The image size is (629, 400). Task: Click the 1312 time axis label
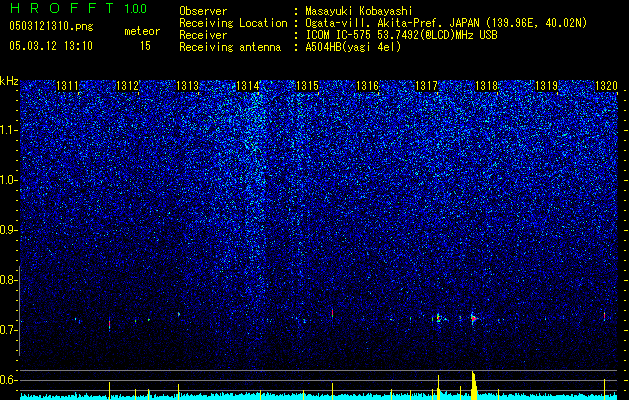[127, 86]
